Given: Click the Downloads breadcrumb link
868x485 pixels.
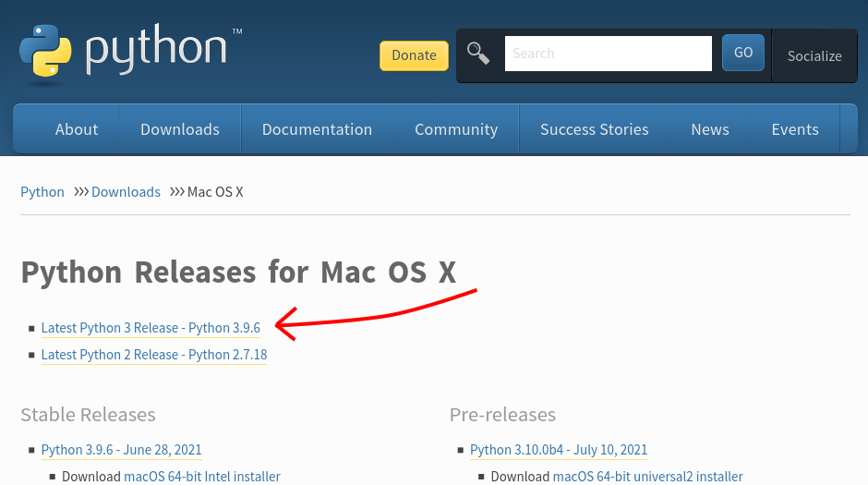Looking at the screenshot, I should [x=126, y=192].
